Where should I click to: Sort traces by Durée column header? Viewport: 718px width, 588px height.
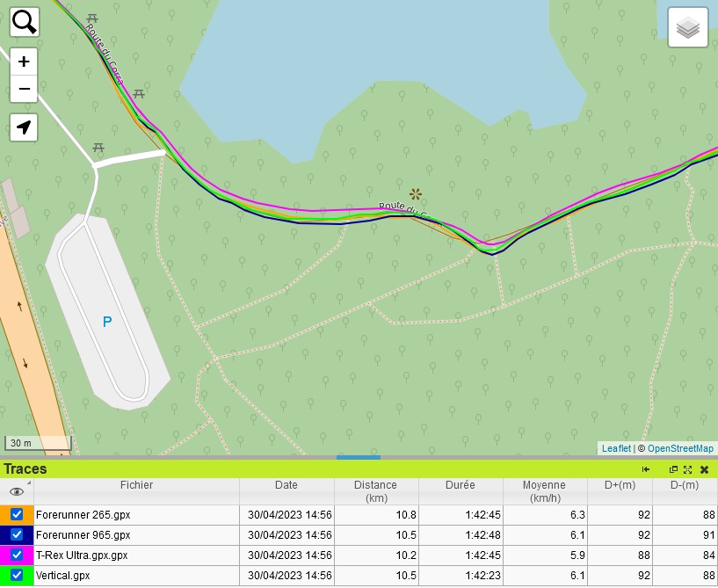pyautogui.click(x=461, y=484)
